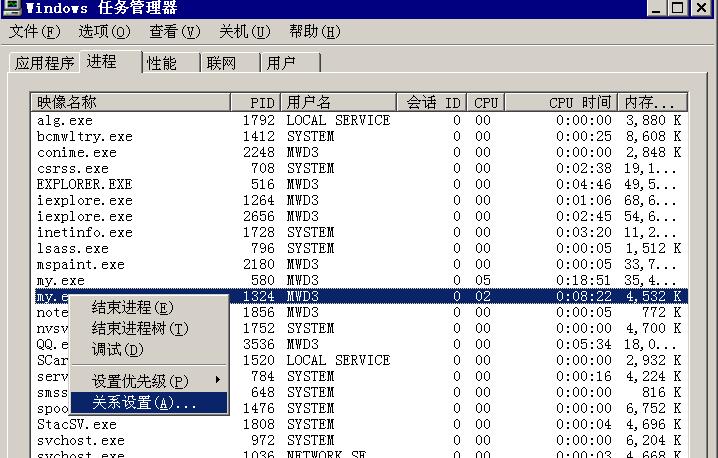The height and width of the screenshot is (458, 718).
Task: Switch to the 性能 tab
Action: tap(162, 64)
